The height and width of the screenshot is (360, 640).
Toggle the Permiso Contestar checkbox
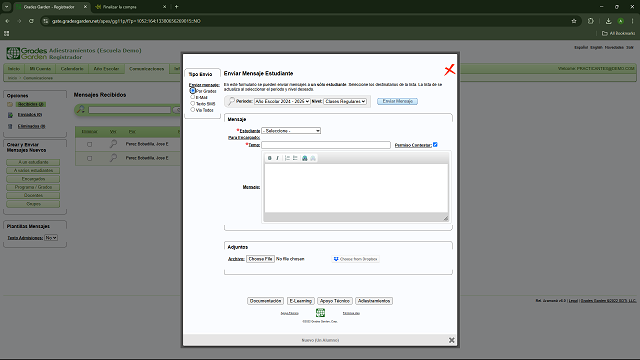click(435, 144)
